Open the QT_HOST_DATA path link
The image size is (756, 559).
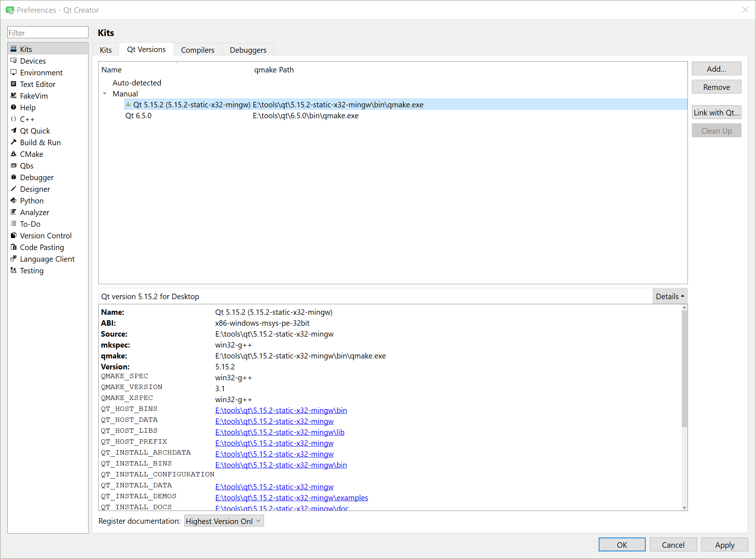[274, 421]
